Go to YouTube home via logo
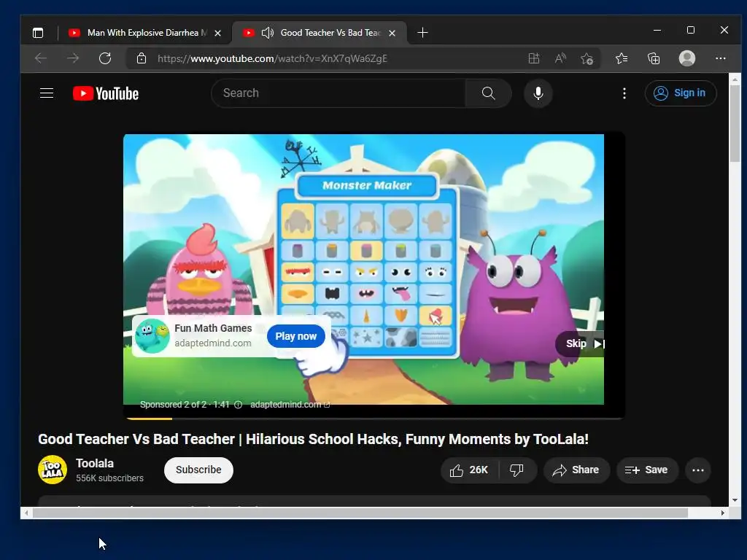 (106, 93)
